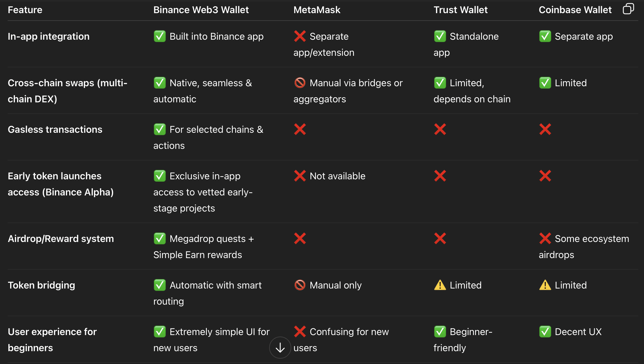Image resolution: width=644 pixels, height=364 pixels.
Task: Click the prohibited icon beside Manual via bridges
Action: (x=300, y=83)
